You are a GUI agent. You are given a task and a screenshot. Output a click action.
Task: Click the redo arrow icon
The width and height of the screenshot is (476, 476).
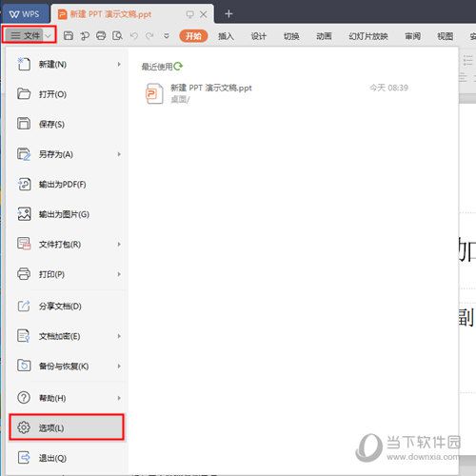(x=149, y=36)
